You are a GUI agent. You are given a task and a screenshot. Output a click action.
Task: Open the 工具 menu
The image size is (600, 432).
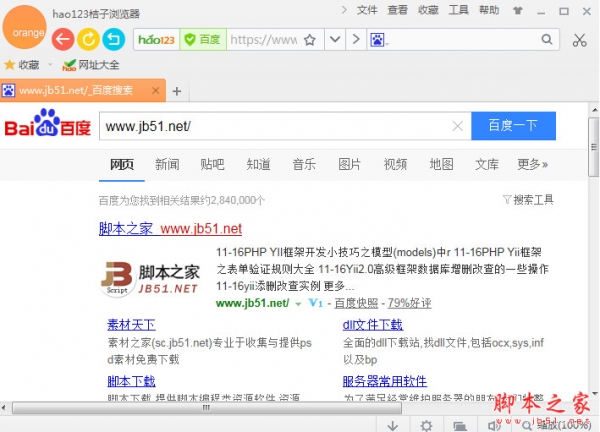click(x=459, y=10)
